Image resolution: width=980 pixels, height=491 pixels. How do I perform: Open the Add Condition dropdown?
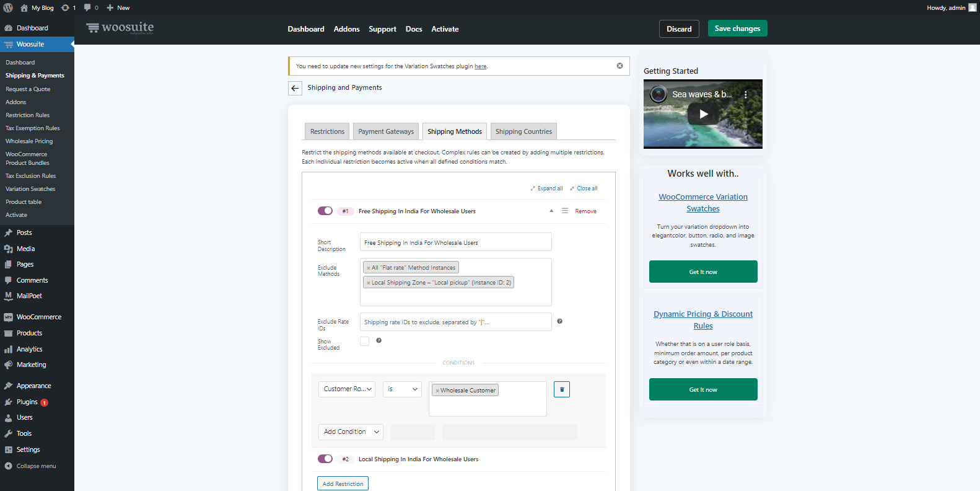(x=351, y=431)
